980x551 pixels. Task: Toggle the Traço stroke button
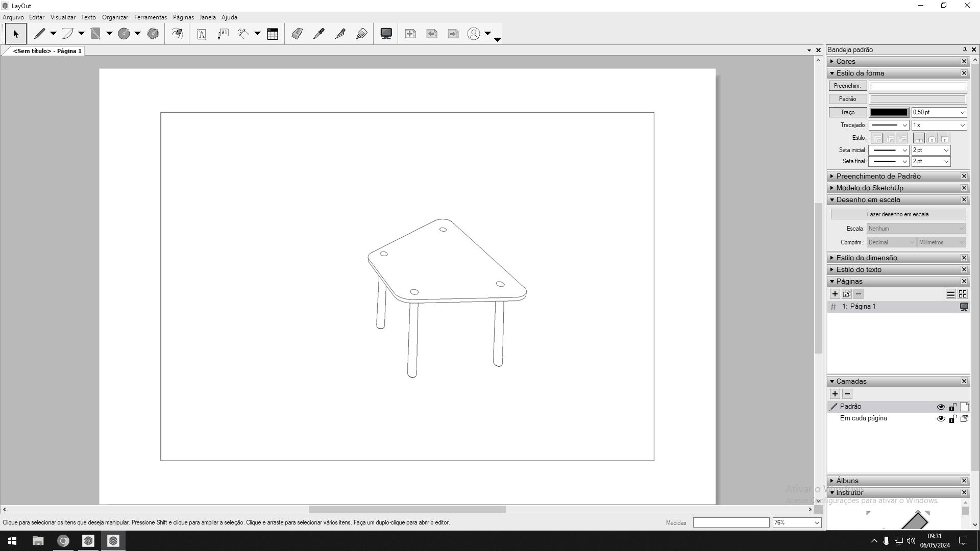coord(847,112)
